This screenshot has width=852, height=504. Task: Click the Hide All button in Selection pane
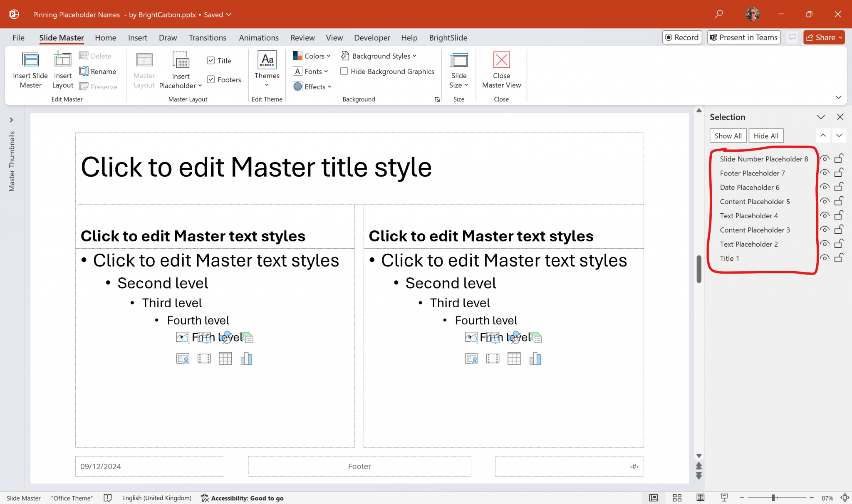[766, 136]
